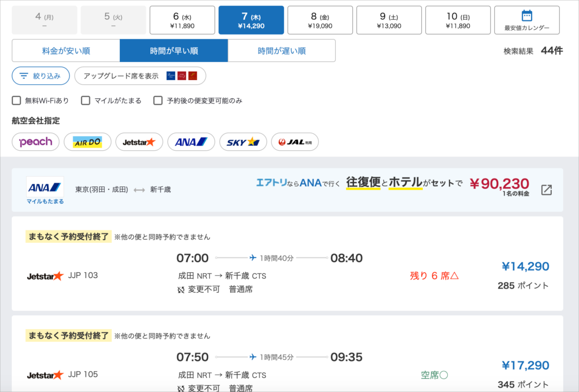Filter by the JAL airline logo
This screenshot has width=579, height=392.
coord(295,142)
